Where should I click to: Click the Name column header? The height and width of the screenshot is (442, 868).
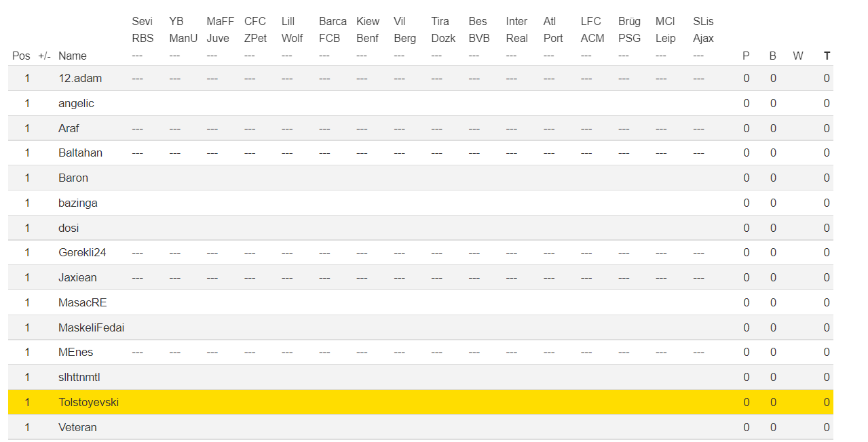click(x=73, y=56)
